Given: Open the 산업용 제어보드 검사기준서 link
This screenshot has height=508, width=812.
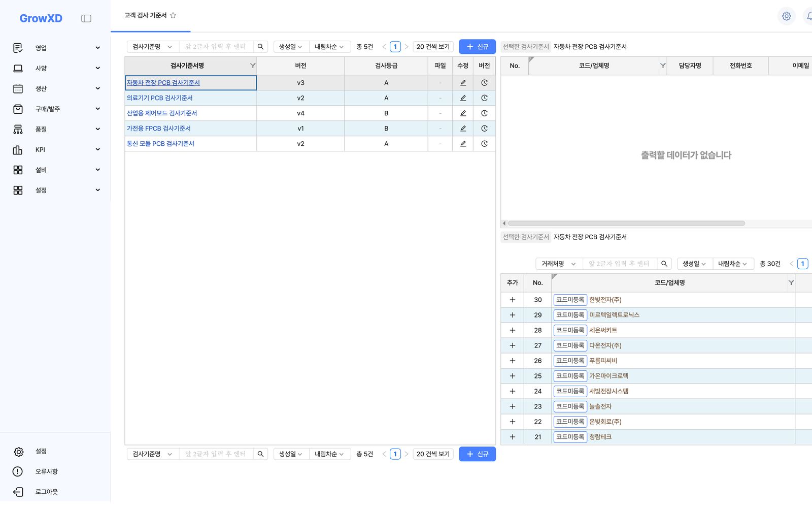Looking at the screenshot, I should coord(162,113).
